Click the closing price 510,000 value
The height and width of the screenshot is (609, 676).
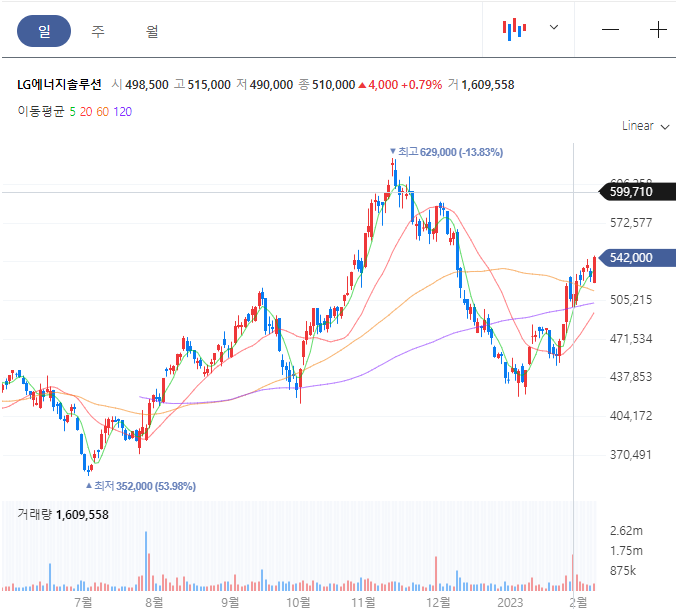[x=334, y=84]
